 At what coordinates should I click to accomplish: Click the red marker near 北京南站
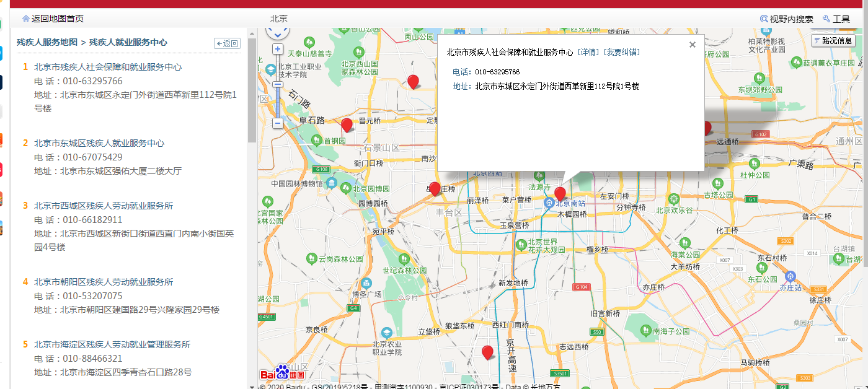(560, 193)
